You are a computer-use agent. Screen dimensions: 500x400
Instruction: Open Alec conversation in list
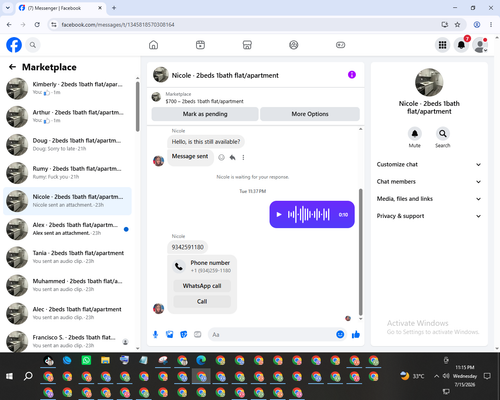coord(67,313)
